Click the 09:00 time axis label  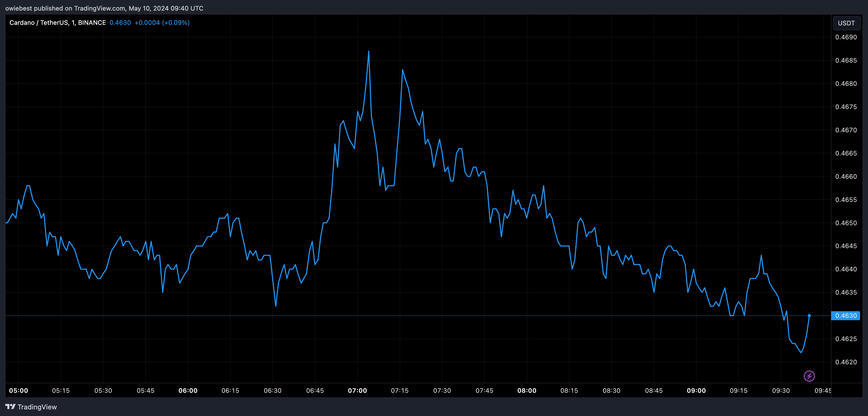click(x=697, y=390)
